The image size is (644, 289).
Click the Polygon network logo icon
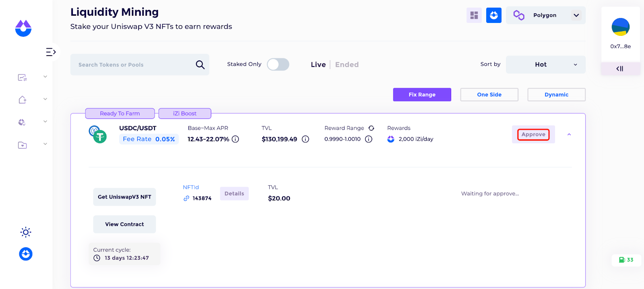pos(519,15)
